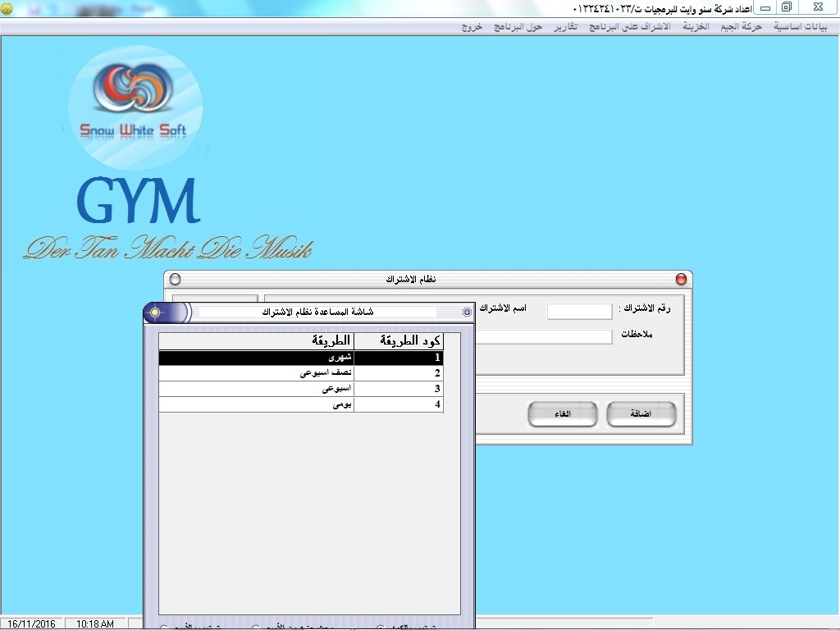The image size is (840, 630).
Task: Click the ملاحظات text field
Action: point(543,337)
